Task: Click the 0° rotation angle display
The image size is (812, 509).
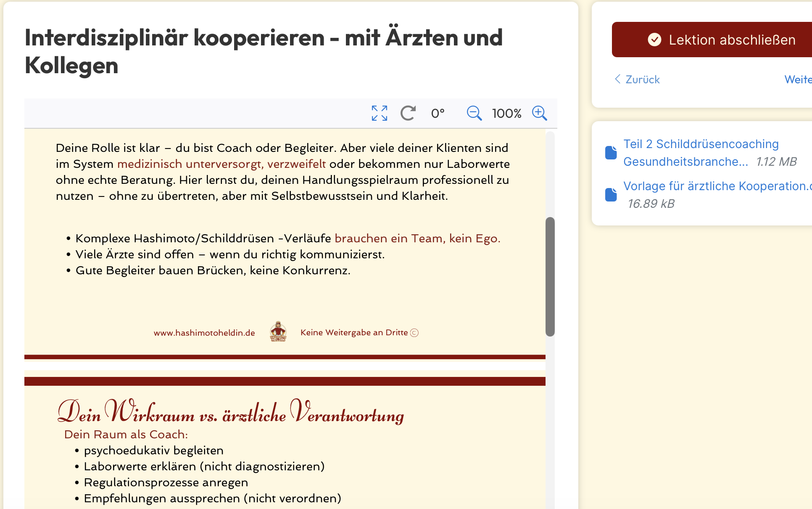Action: [438, 114]
